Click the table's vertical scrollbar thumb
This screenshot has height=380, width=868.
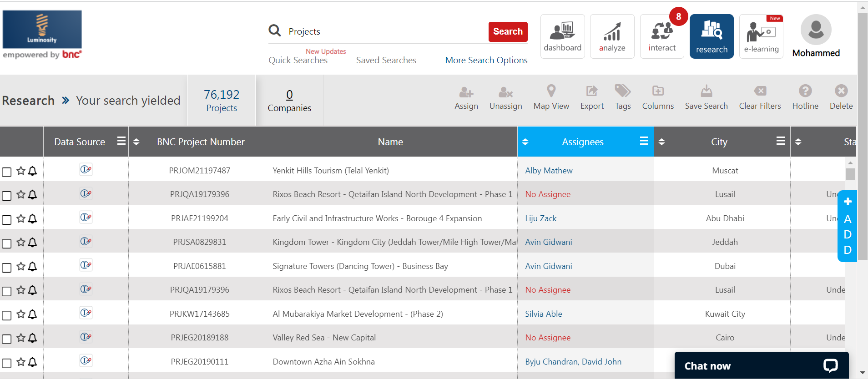tap(850, 174)
